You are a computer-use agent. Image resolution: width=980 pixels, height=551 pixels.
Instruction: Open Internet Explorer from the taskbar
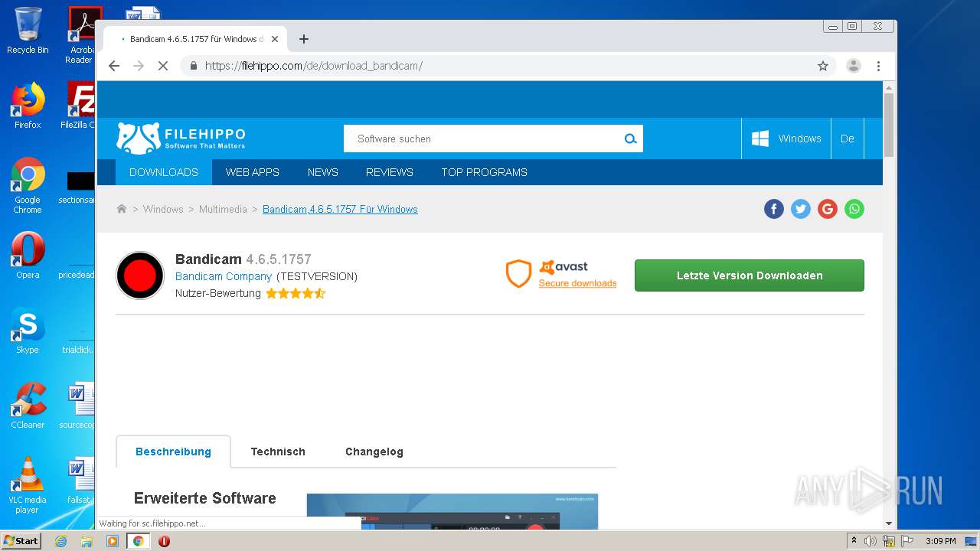point(61,541)
